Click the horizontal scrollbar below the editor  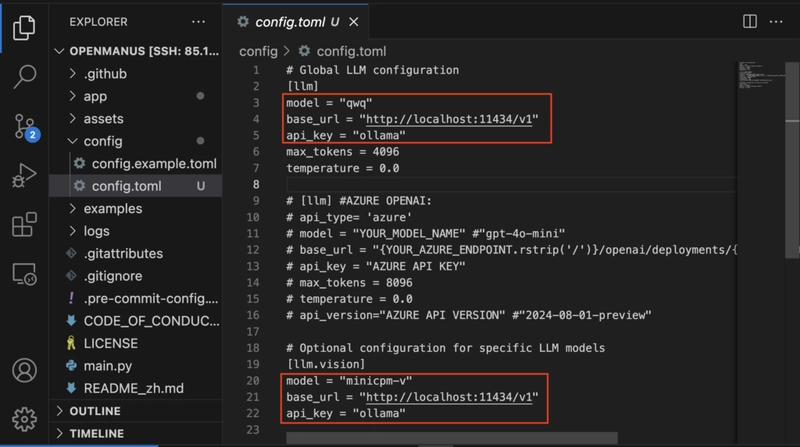[452, 438]
